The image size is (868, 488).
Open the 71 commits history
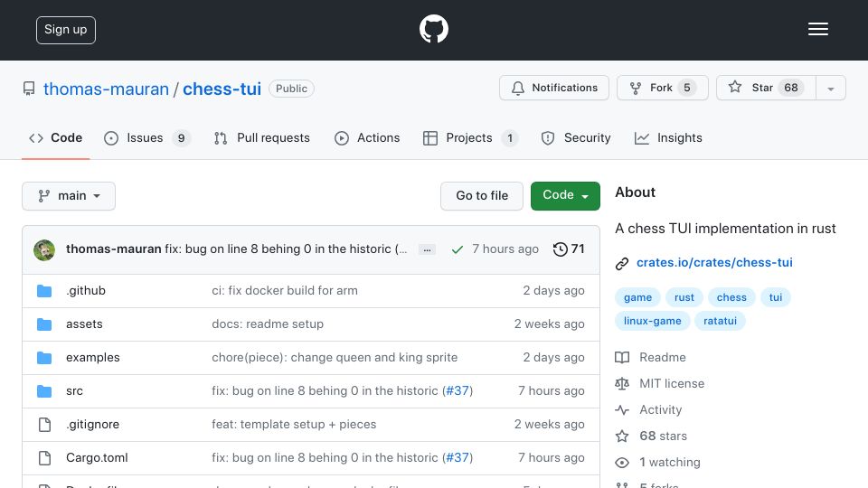click(x=569, y=249)
